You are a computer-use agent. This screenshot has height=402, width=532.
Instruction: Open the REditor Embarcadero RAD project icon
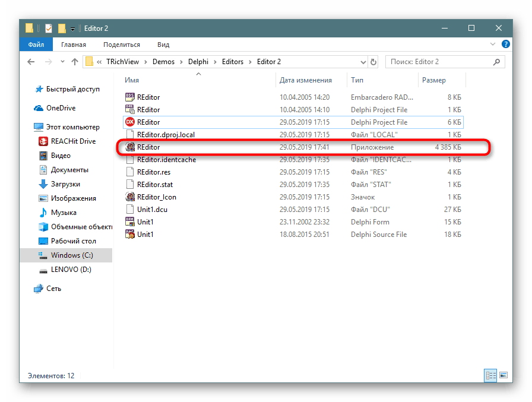pos(129,97)
